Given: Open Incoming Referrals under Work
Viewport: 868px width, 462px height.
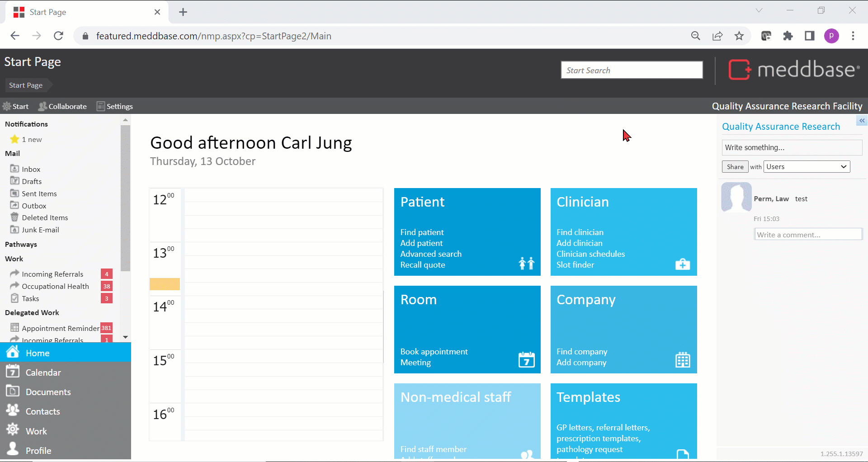Looking at the screenshot, I should (x=52, y=274).
